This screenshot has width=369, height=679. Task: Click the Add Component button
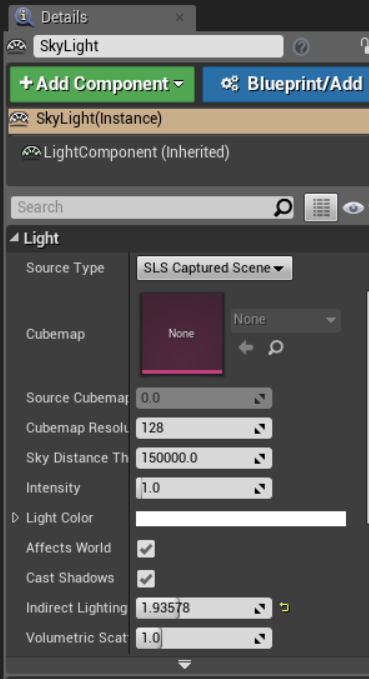(102, 84)
